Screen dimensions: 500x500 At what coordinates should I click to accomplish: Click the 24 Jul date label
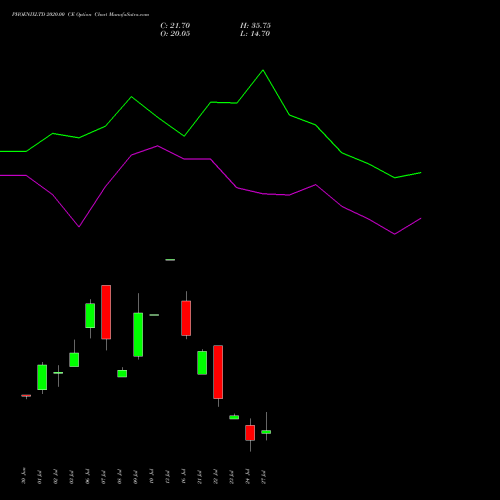(247, 476)
